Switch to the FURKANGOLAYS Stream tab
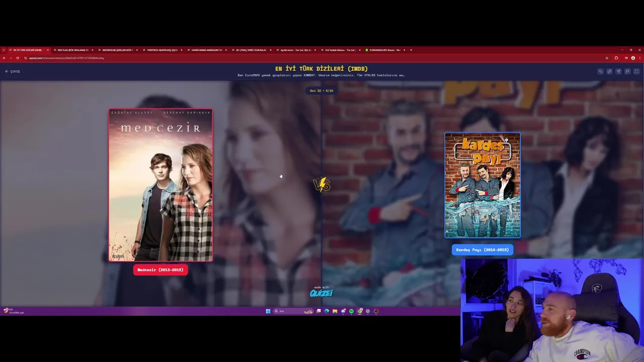This screenshot has width=644, height=362. click(384, 50)
